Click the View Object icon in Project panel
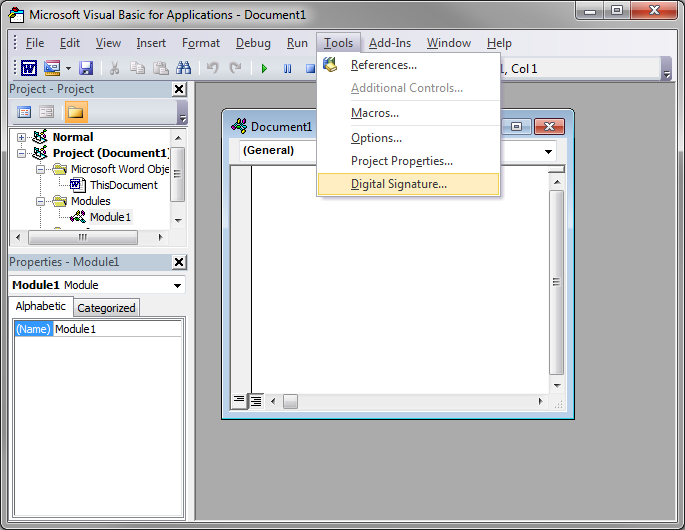 point(47,112)
